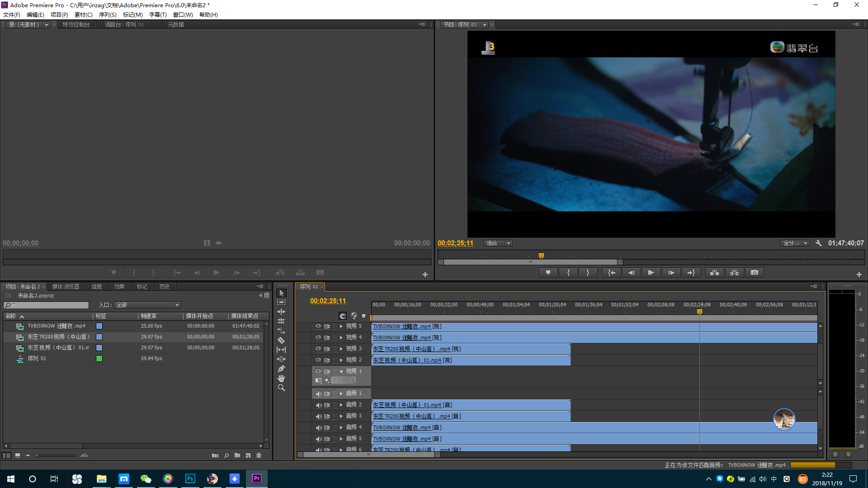Viewport: 868px width, 488px height.
Task: Add marker in program monitor controls
Action: pos(548,272)
